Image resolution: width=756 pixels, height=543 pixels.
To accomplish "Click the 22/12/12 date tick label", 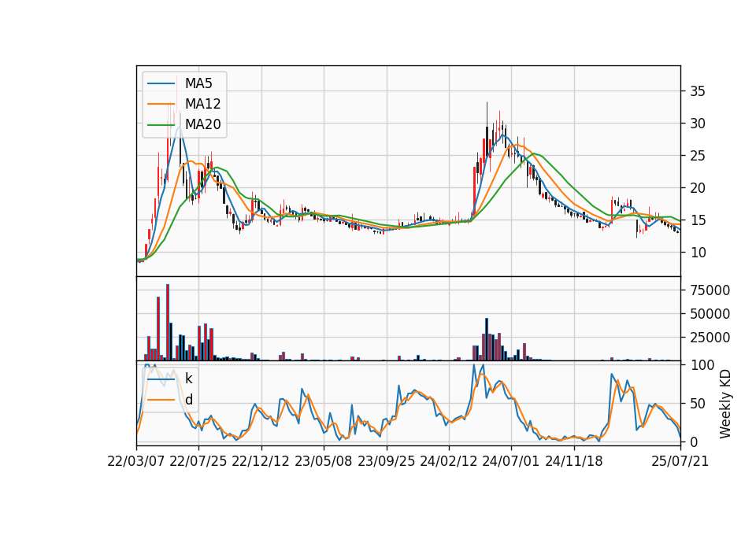I will coord(261,461).
